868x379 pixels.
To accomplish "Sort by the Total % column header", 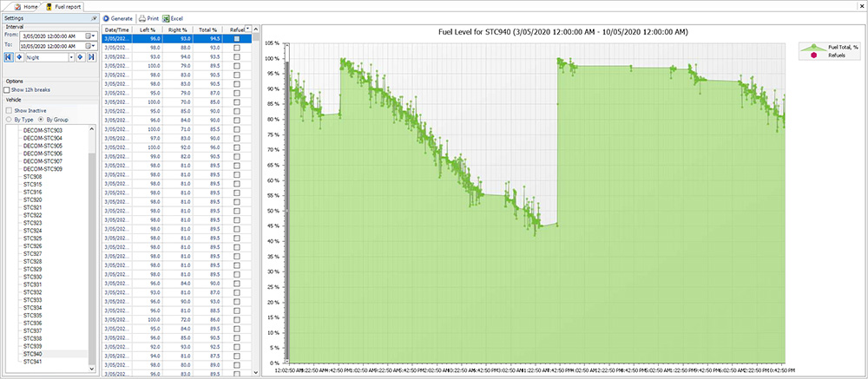I will tap(208, 29).
